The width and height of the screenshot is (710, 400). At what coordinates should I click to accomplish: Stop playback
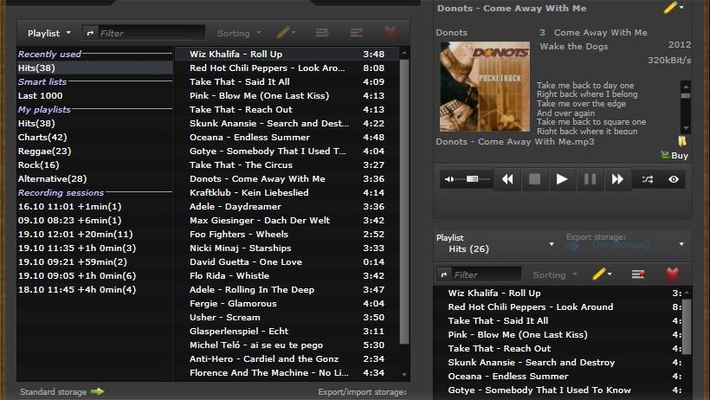click(534, 179)
